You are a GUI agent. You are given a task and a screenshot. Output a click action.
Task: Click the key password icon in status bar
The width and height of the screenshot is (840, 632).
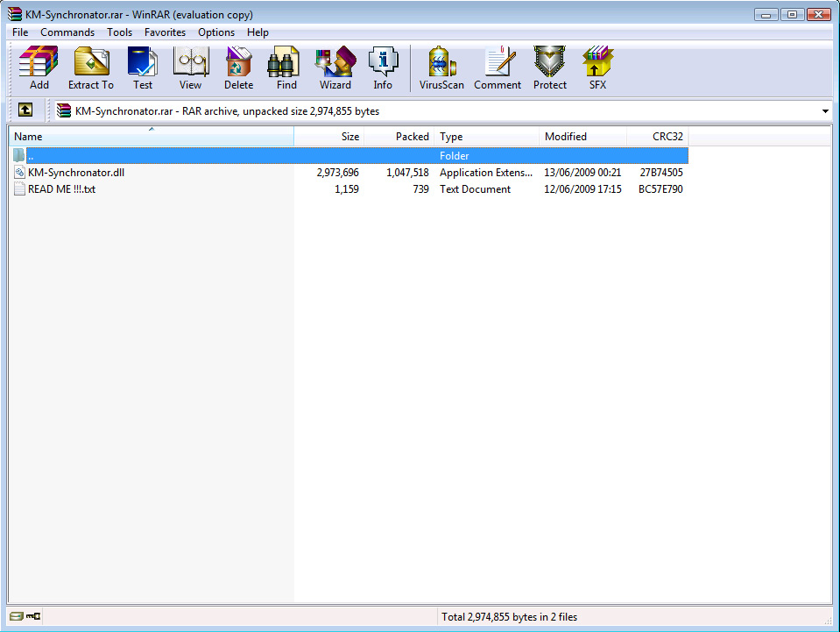tap(33, 616)
